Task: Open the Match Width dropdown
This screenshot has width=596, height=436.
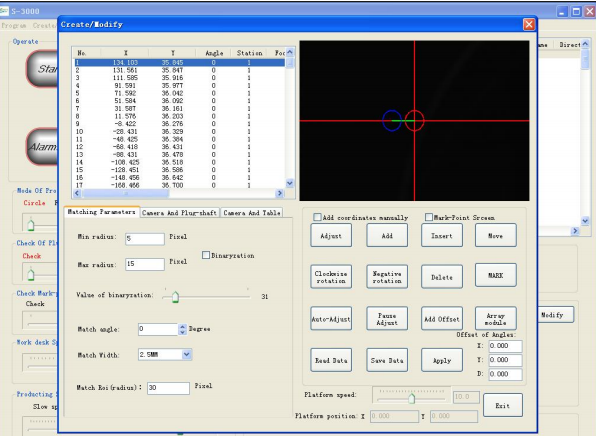Action: (x=186, y=354)
